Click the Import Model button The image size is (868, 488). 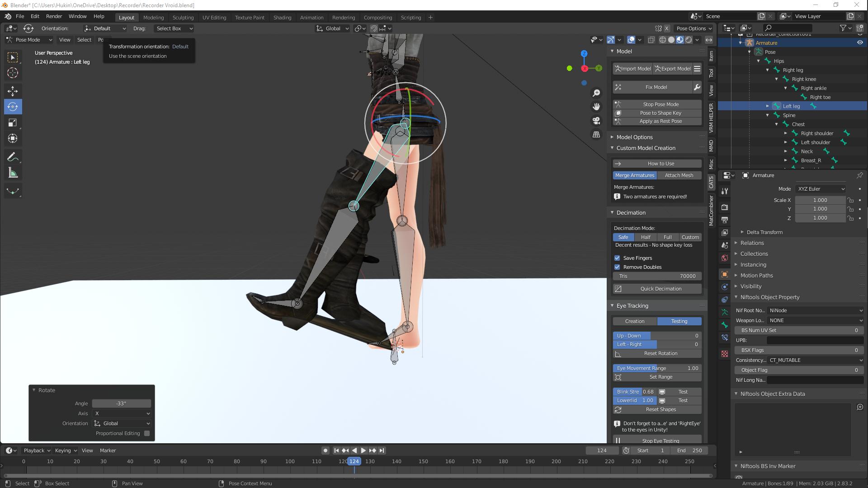click(x=632, y=69)
